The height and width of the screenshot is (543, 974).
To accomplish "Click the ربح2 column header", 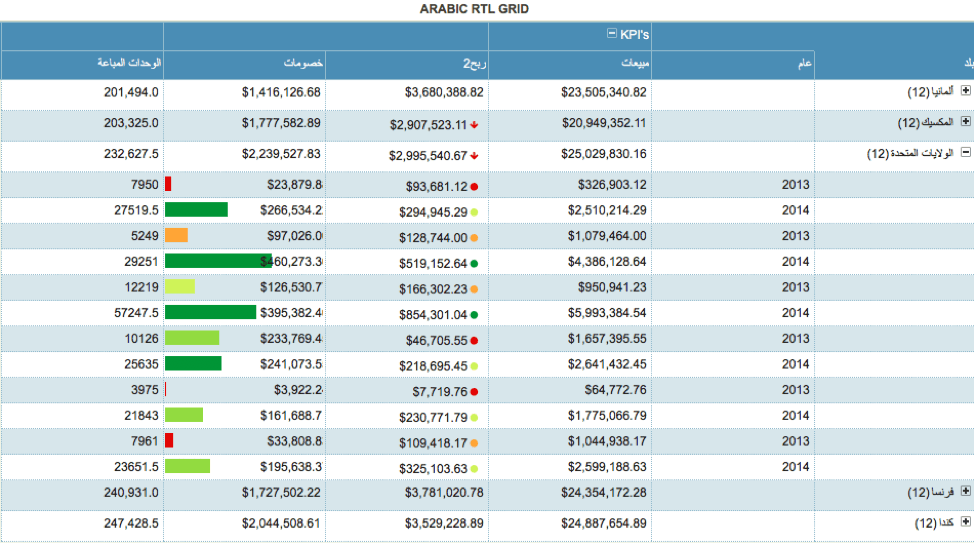I will tap(473, 64).
